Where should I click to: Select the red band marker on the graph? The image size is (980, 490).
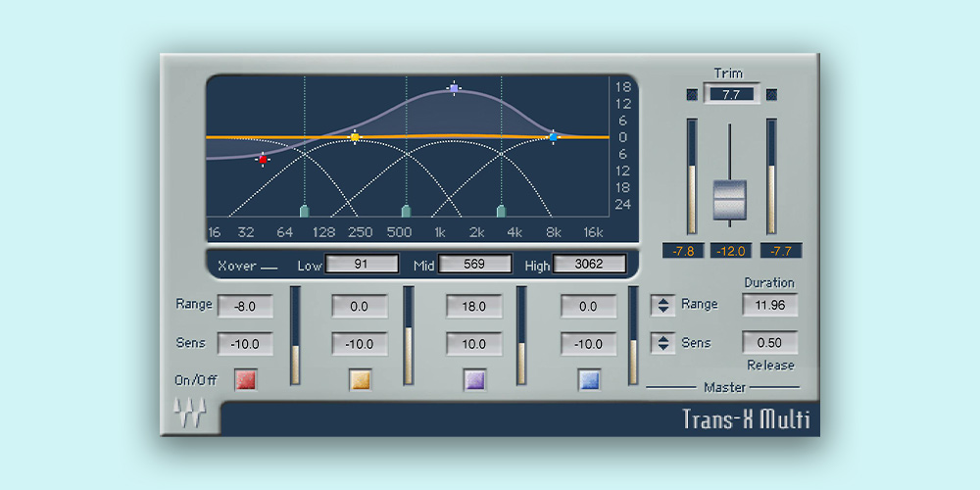click(x=263, y=160)
